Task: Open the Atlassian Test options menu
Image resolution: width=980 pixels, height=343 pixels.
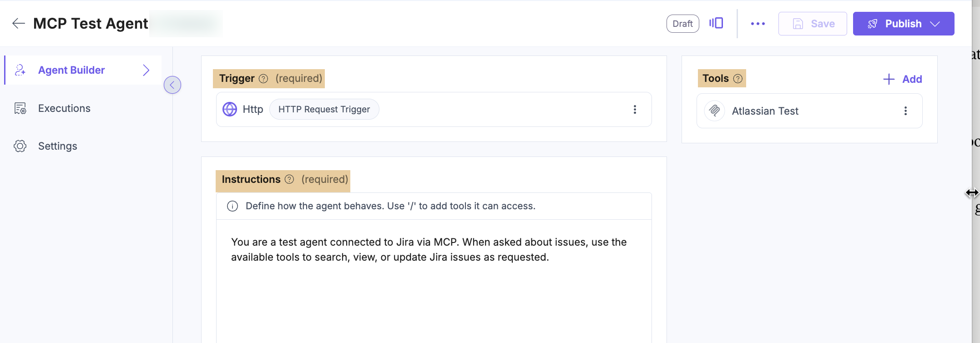Action: 905,111
